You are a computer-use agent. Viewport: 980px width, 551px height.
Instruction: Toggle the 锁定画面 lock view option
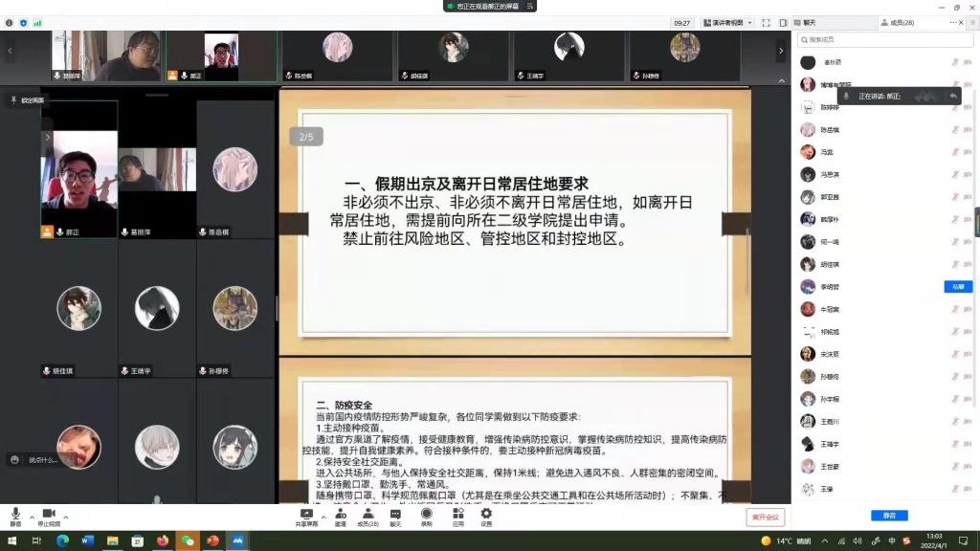(x=29, y=99)
